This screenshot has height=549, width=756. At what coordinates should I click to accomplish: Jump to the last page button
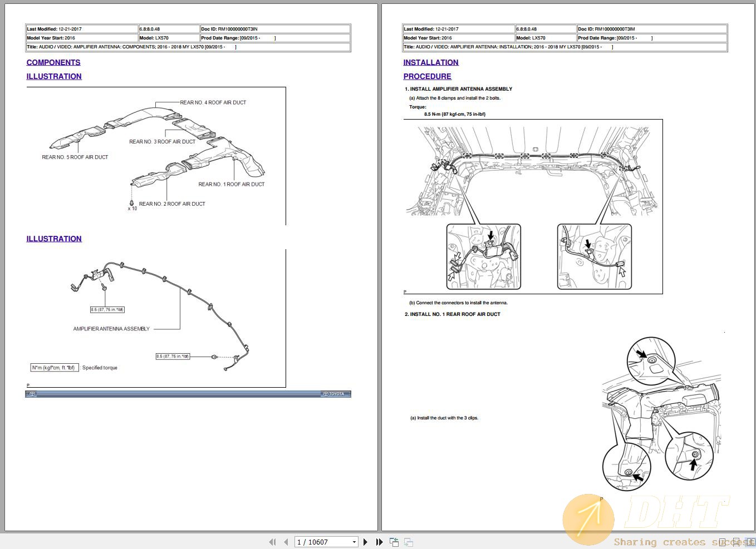[x=380, y=542]
